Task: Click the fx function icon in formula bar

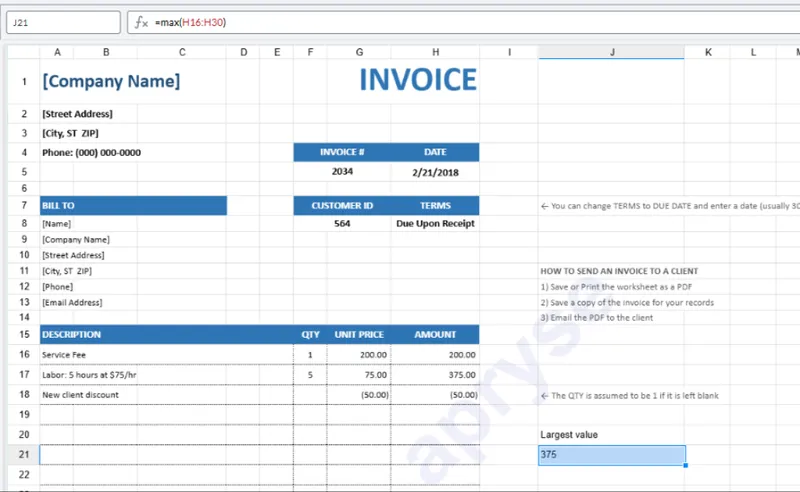Action: point(141,22)
